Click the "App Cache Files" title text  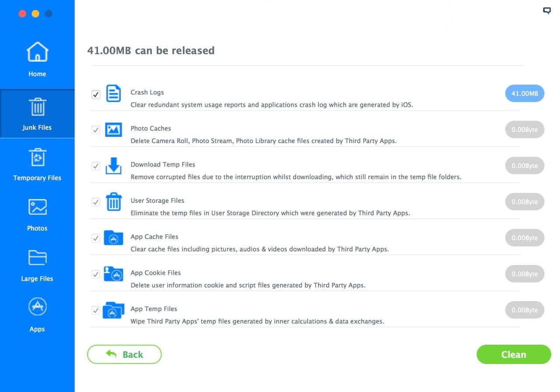154,237
